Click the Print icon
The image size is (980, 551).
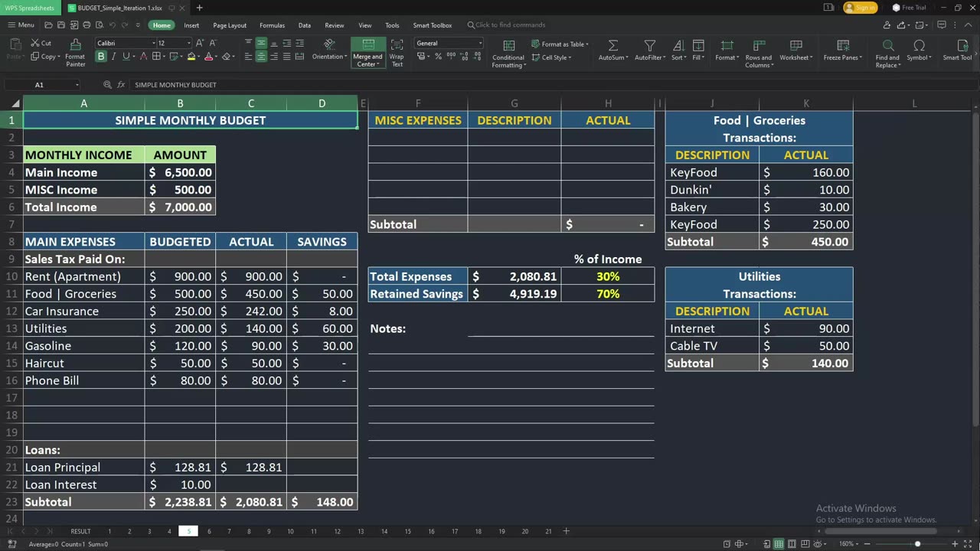pos(87,25)
